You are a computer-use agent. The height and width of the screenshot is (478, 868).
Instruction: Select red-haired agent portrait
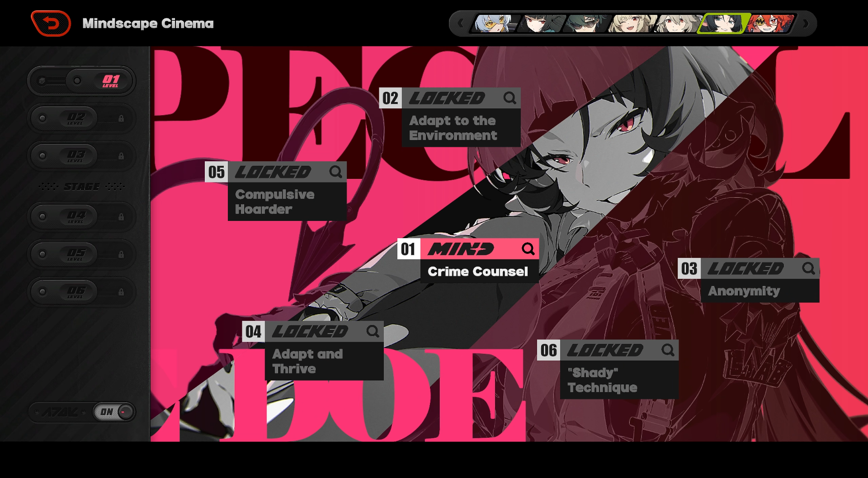tap(770, 23)
